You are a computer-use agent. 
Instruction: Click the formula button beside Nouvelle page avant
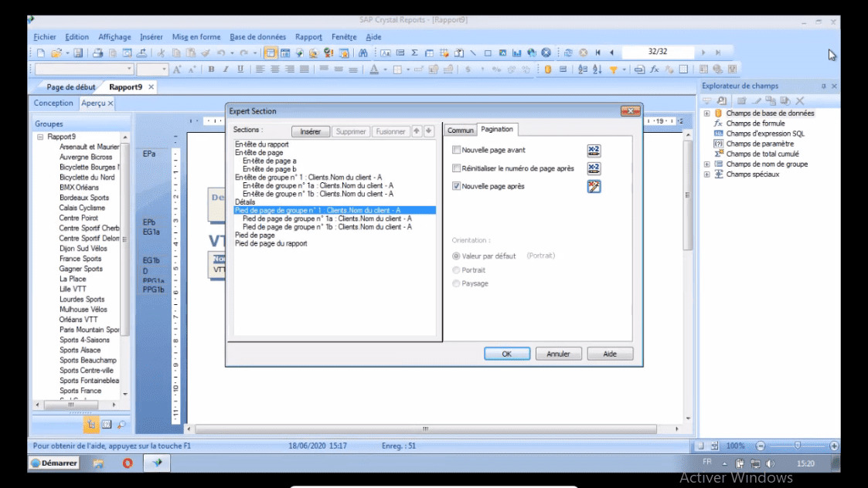pos(594,151)
